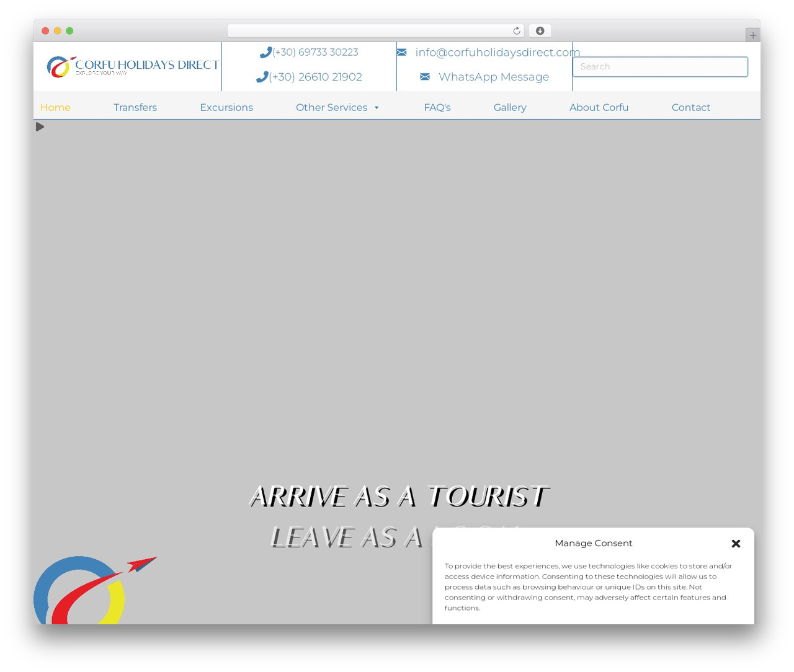The image size is (794, 672).
Task: Open the browser downloads button
Action: tap(540, 31)
